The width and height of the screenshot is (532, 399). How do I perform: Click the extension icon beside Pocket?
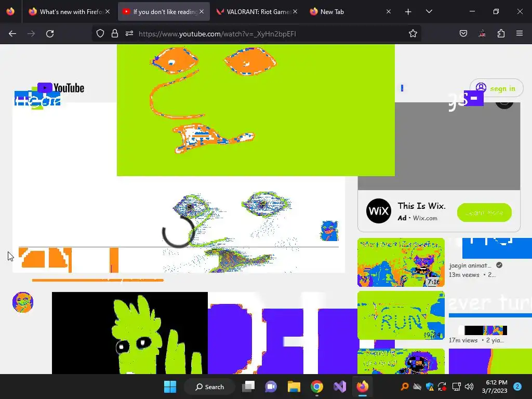[482, 34]
